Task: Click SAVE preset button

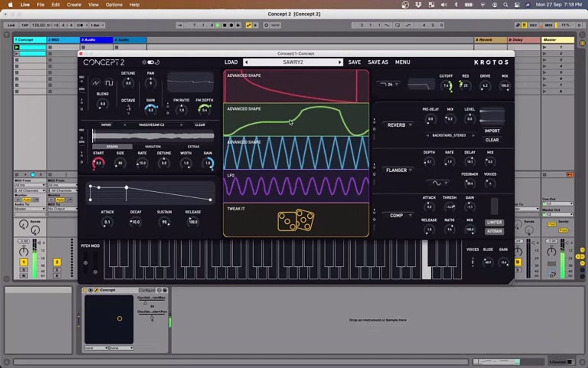Action: tap(354, 62)
